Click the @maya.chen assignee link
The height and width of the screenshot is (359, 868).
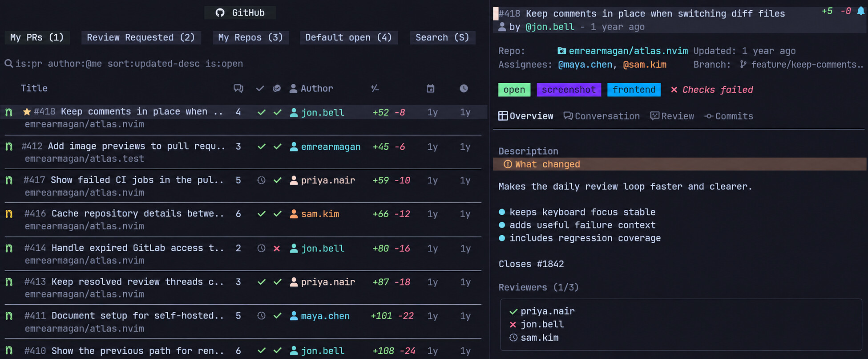(x=585, y=65)
